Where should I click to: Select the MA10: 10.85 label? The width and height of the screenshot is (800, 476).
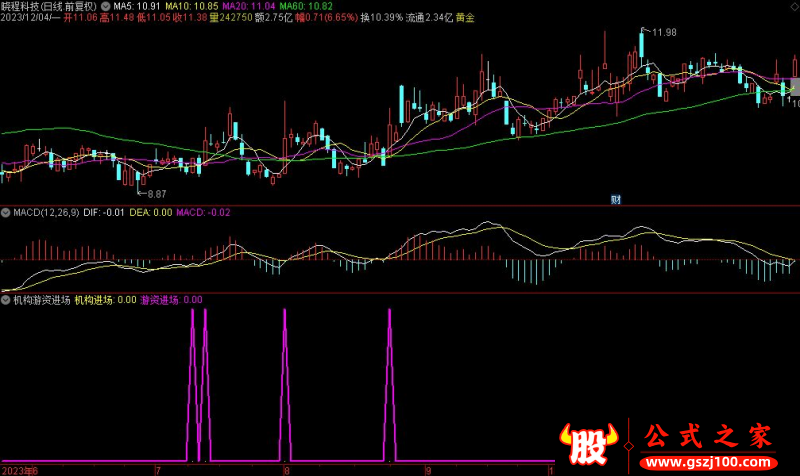[191, 7]
